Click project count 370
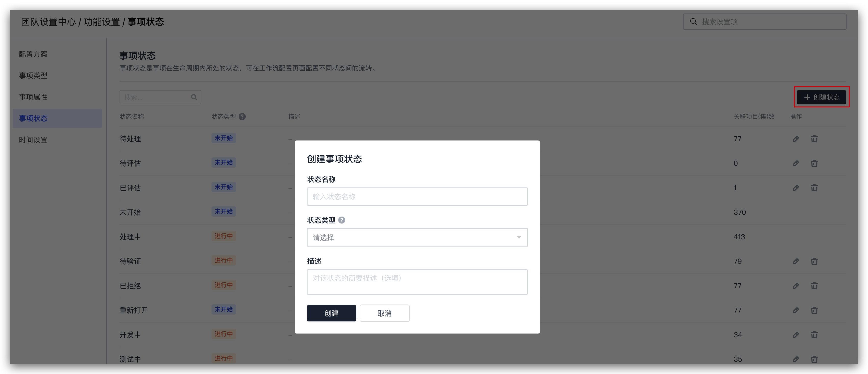Viewport: 868px width, 374px height. pos(740,213)
